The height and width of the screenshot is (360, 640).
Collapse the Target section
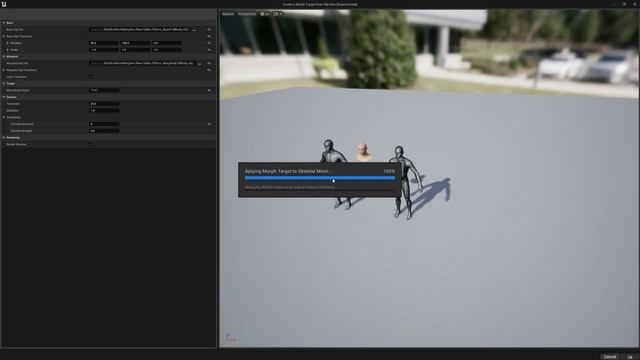pos(4,84)
